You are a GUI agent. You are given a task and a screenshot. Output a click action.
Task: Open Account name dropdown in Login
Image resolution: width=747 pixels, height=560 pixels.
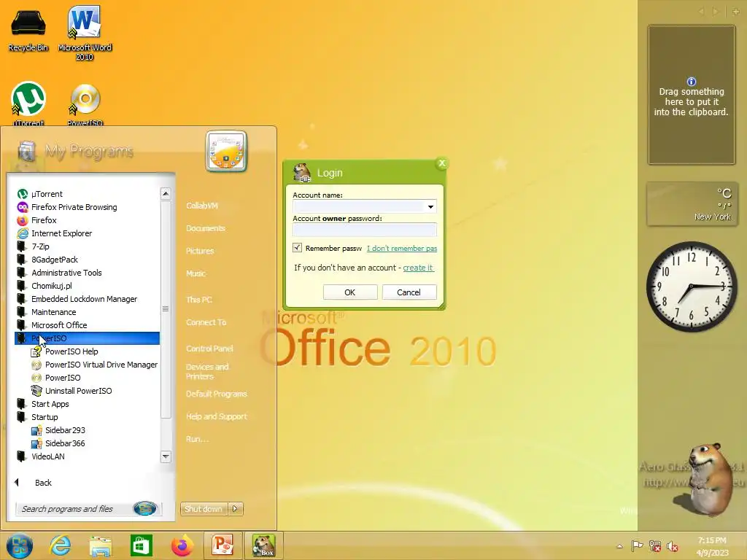tap(430, 206)
